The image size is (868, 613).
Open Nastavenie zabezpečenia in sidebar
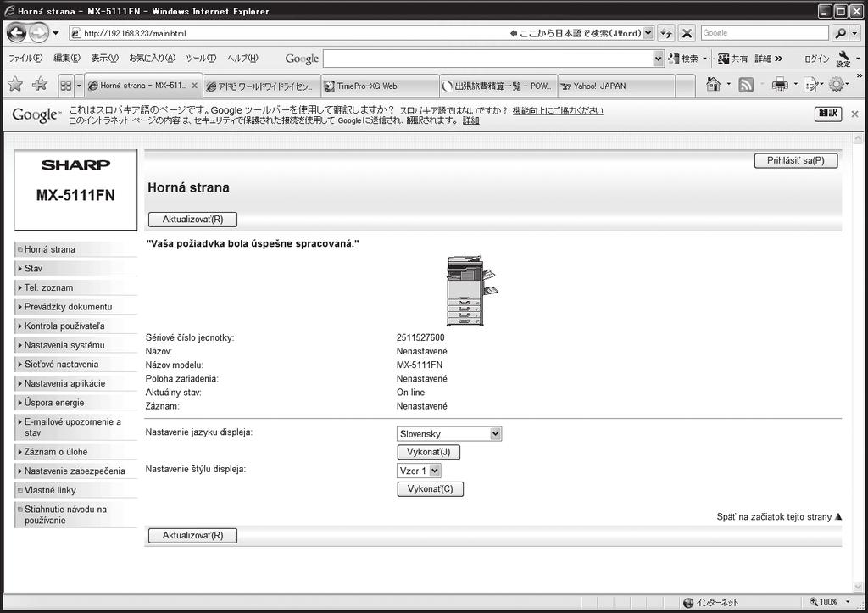point(75,471)
